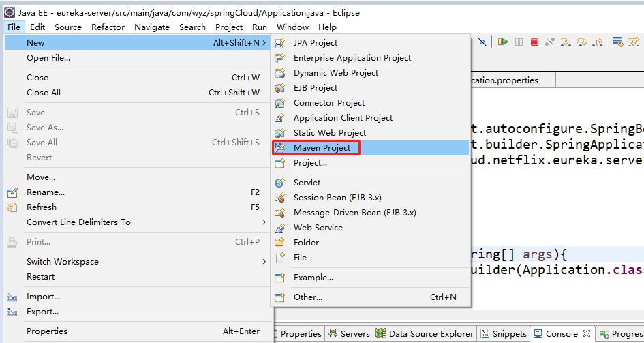Click the Web Service icon
Screen dimensions: 644x343
pos(279,228)
